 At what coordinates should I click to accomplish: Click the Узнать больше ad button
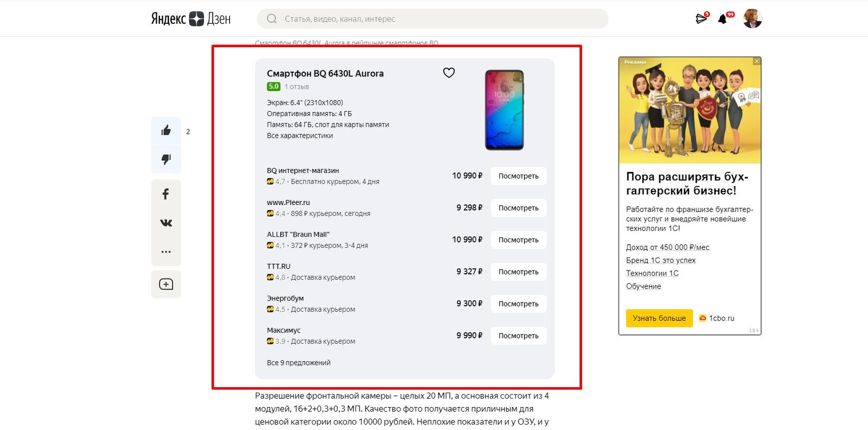pyautogui.click(x=659, y=318)
